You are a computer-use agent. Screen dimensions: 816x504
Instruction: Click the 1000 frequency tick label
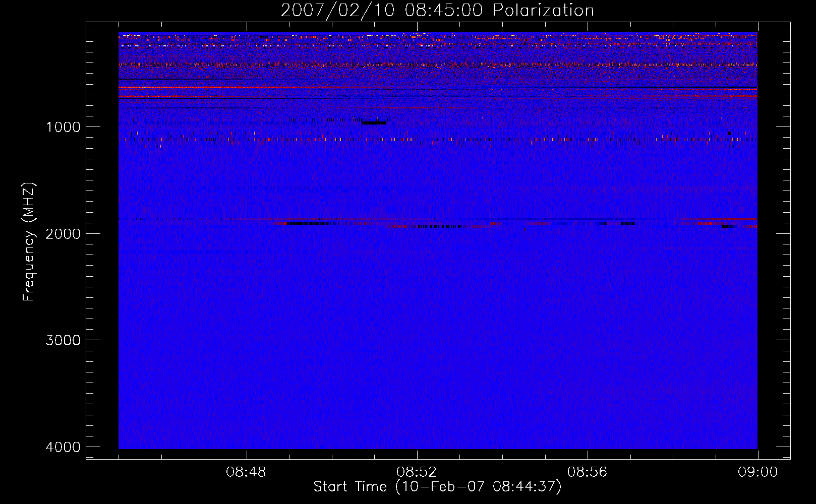pyautogui.click(x=63, y=127)
